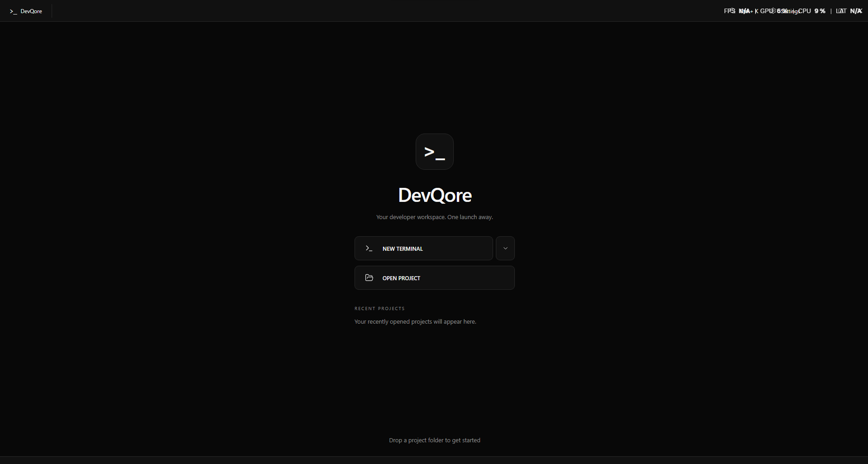The image size is (868, 464).
Task: Click the tagline "Your developer workspace. One launch away."
Action: (435, 217)
